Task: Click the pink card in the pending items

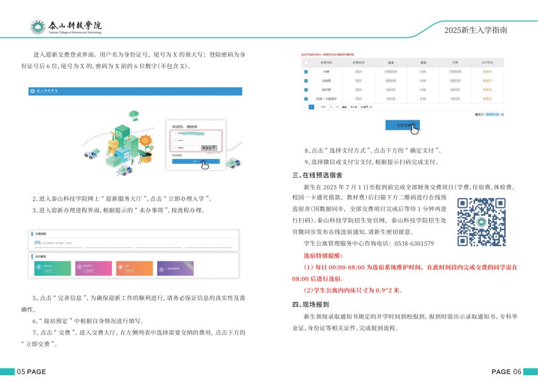Action: (x=93, y=268)
